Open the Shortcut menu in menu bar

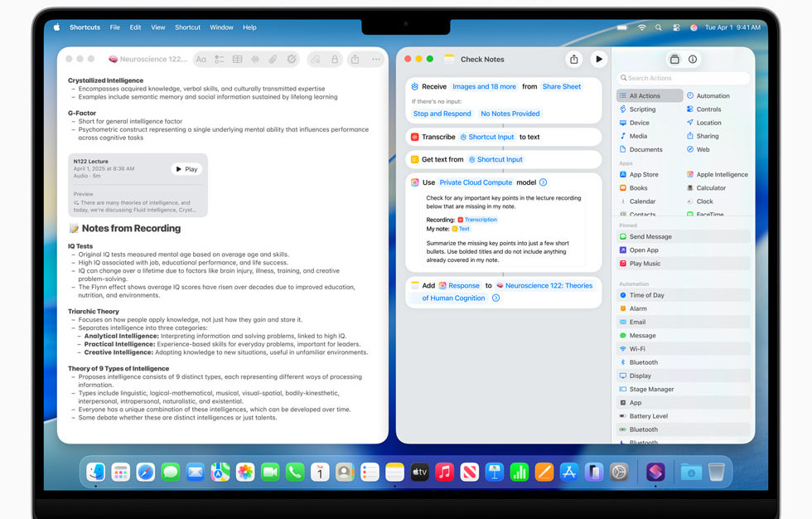point(187,27)
